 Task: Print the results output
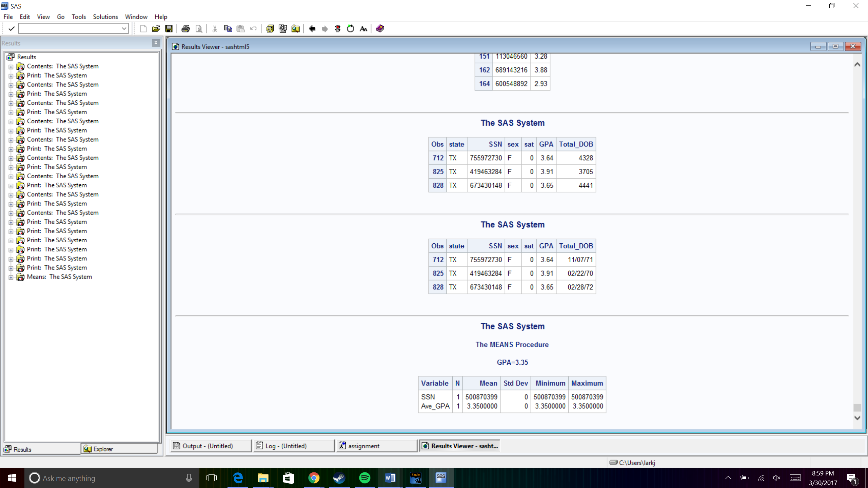click(185, 28)
